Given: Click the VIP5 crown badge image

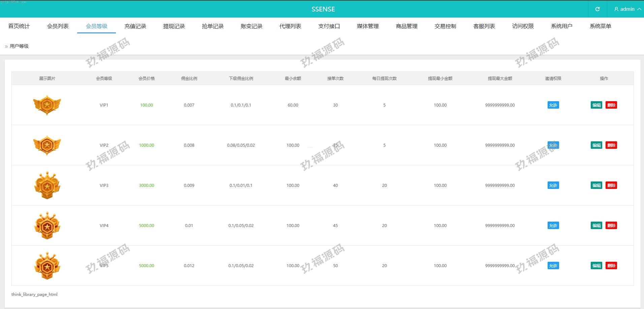Looking at the screenshot, I should click(47, 265).
